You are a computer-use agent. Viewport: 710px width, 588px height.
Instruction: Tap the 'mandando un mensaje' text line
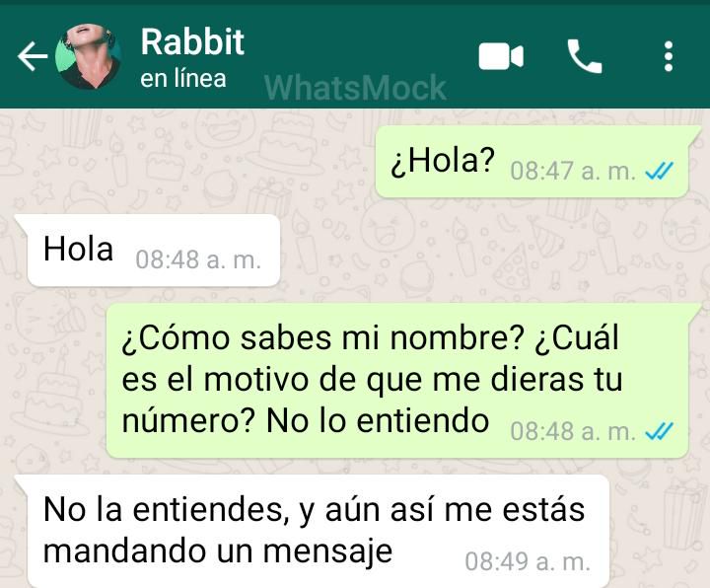pyautogui.click(x=218, y=551)
